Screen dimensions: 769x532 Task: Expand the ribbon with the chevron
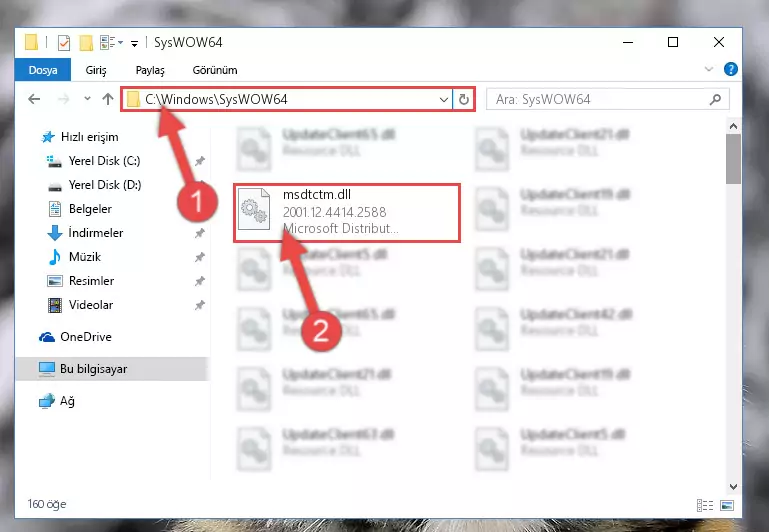tap(708, 69)
